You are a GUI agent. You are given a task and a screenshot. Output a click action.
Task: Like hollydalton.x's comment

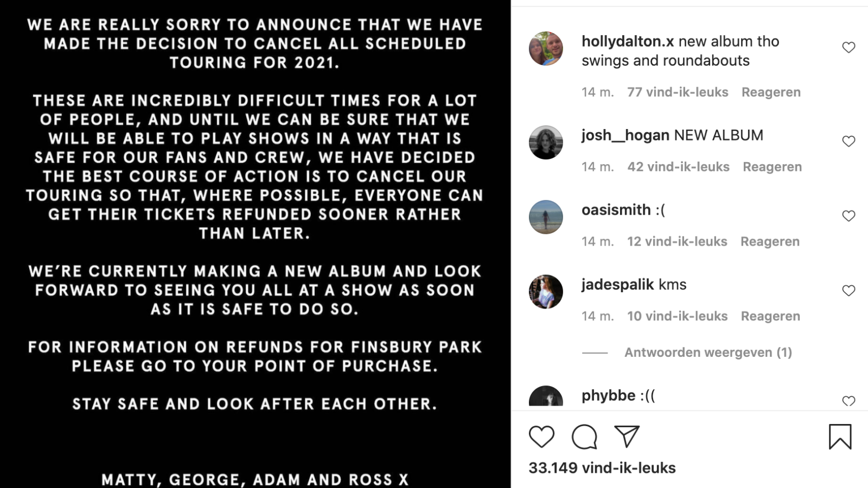(848, 48)
